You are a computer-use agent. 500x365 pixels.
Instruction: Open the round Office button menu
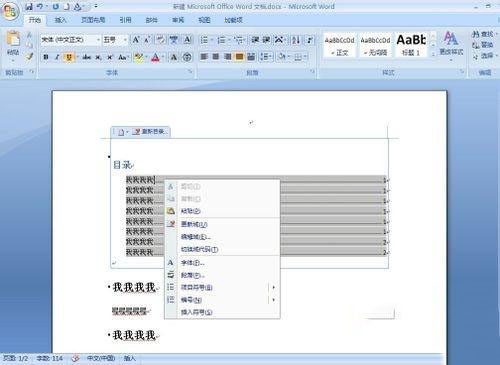point(10,11)
